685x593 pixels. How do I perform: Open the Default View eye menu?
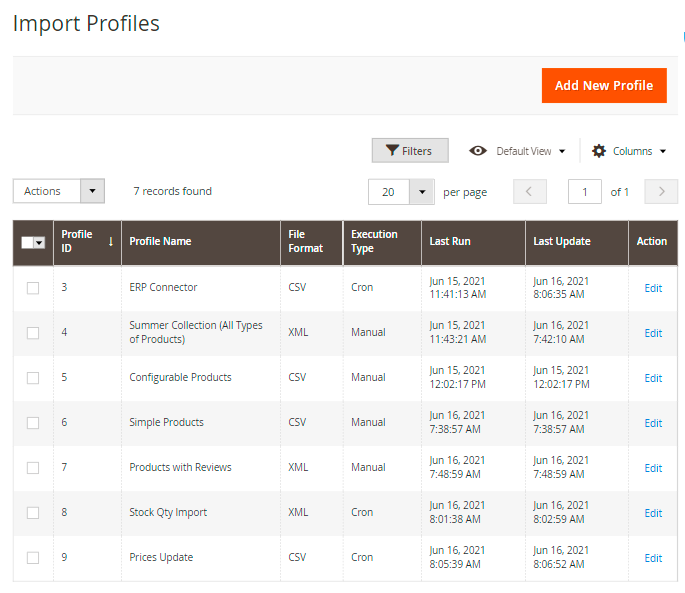tap(517, 151)
